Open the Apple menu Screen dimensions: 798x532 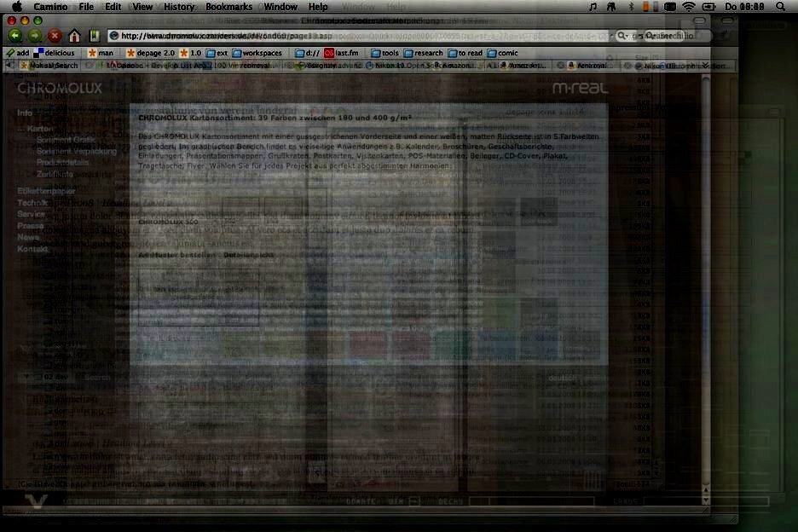[x=17, y=7]
